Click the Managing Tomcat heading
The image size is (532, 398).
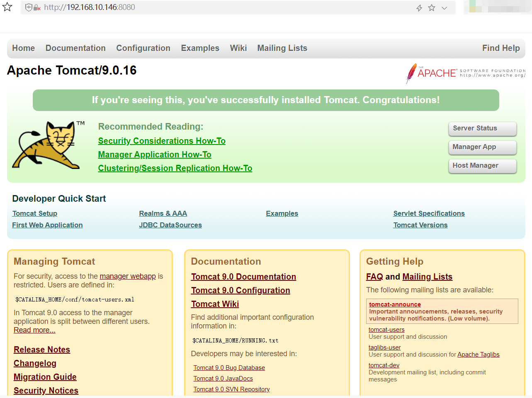(x=54, y=261)
